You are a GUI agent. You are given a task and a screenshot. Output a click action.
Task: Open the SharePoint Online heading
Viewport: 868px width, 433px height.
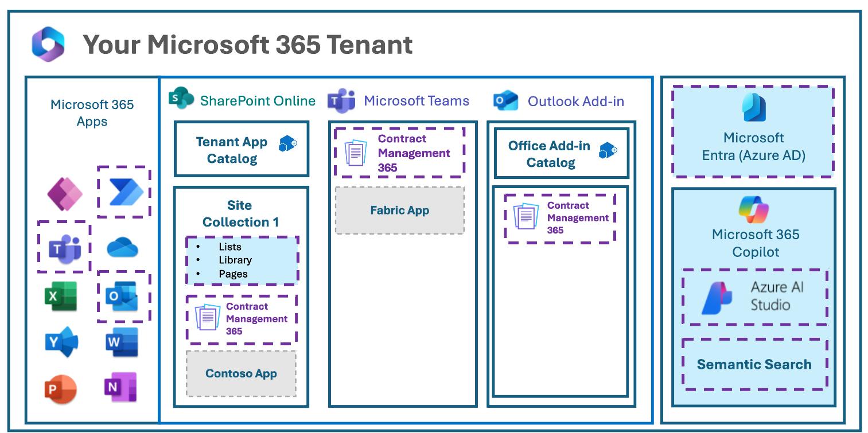point(257,101)
